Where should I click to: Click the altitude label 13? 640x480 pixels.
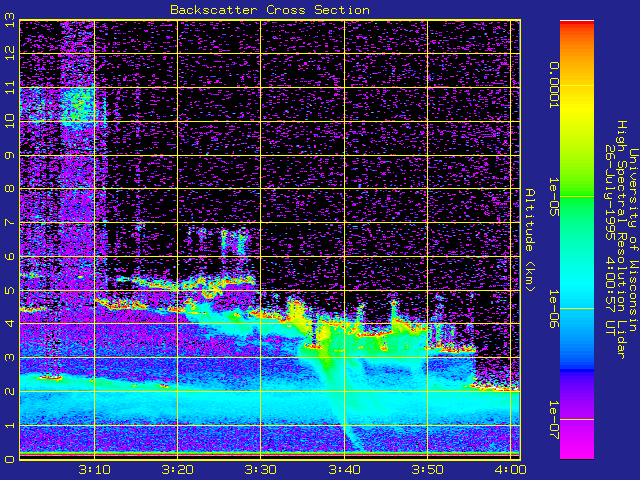[x=9, y=20]
